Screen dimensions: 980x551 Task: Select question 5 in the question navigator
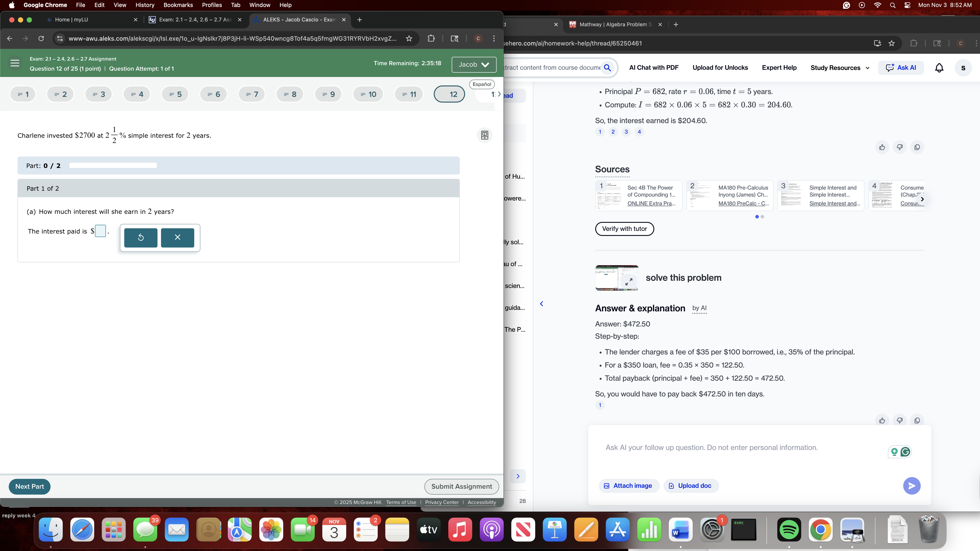pos(175,94)
